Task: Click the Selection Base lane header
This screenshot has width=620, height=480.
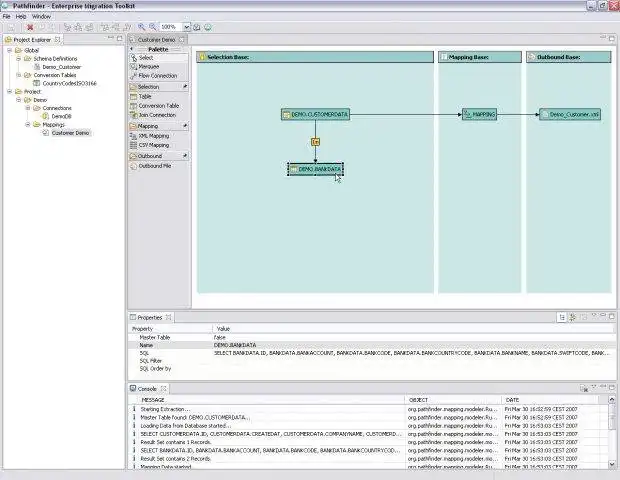Action: coord(315,57)
